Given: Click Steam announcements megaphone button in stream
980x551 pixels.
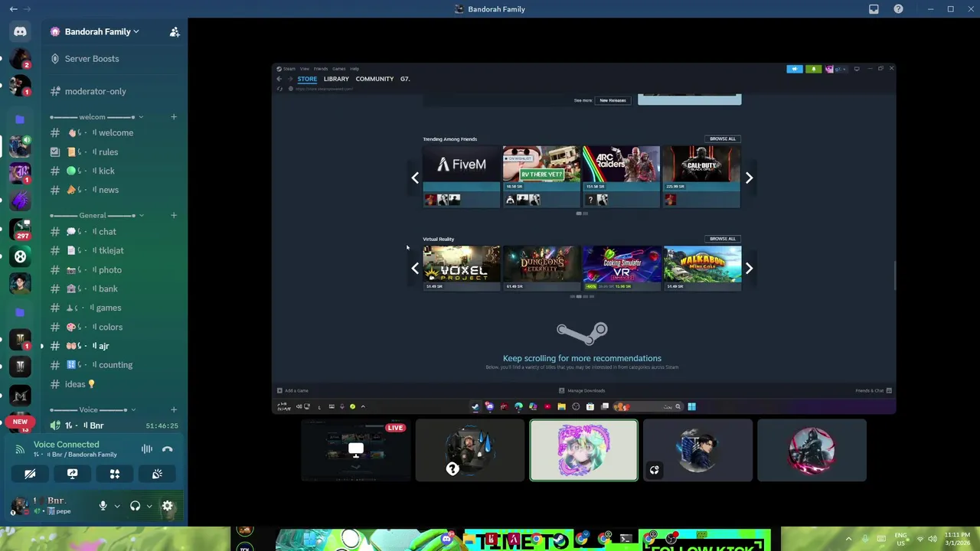Looking at the screenshot, I should pos(795,69).
